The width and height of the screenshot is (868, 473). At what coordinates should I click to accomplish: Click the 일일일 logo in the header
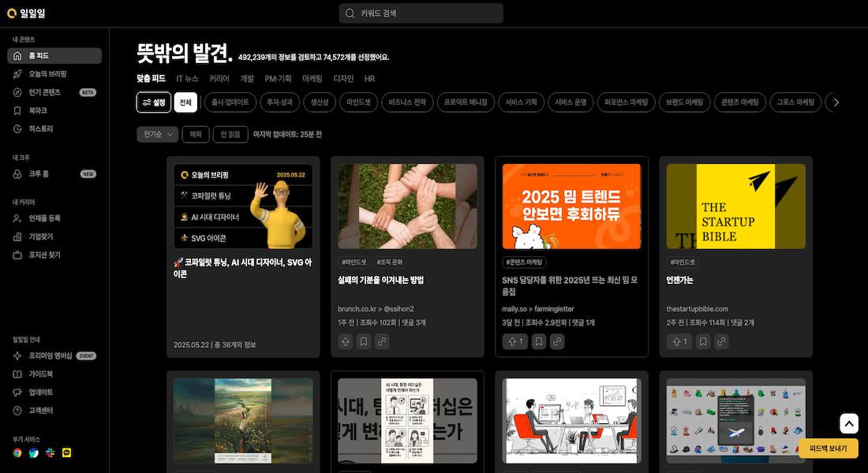[x=27, y=13]
